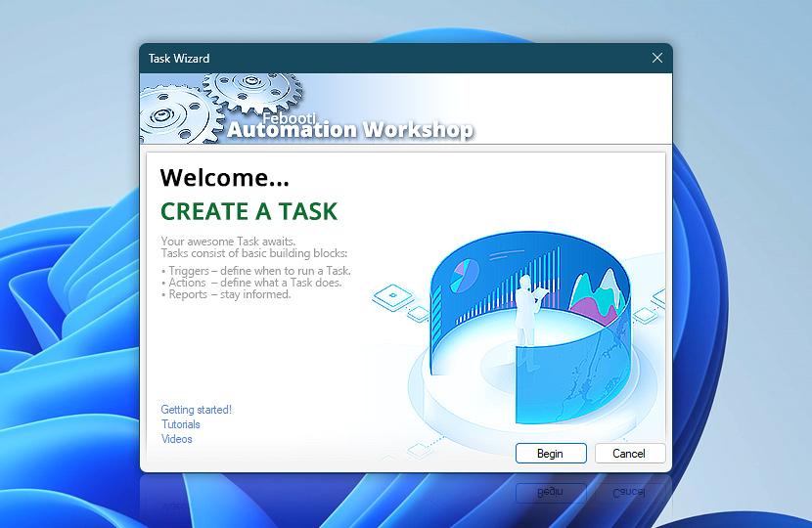Click the 'Reports – stay informed' line
The width and height of the screenshot is (812, 528).
click(226, 294)
